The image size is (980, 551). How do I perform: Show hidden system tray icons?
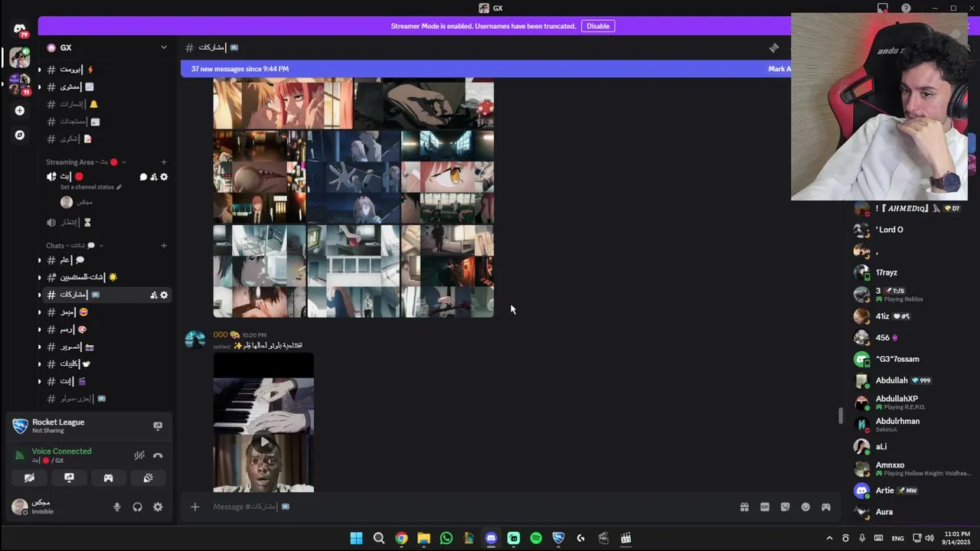pyautogui.click(x=829, y=539)
